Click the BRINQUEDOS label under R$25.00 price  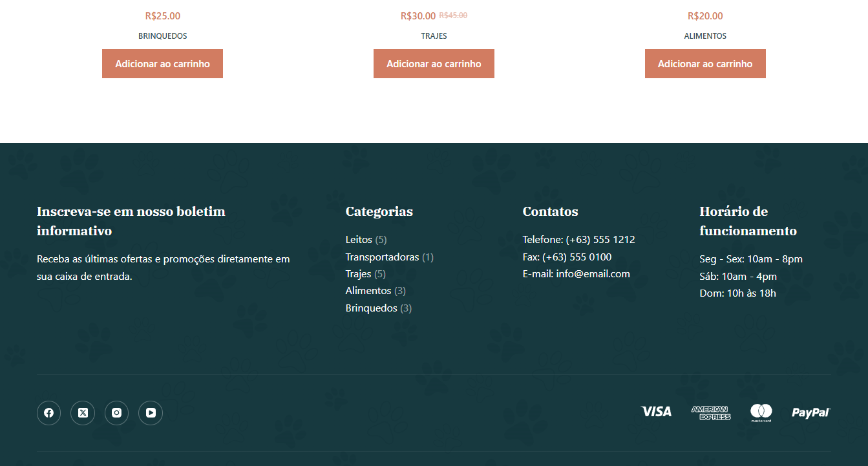click(x=162, y=36)
